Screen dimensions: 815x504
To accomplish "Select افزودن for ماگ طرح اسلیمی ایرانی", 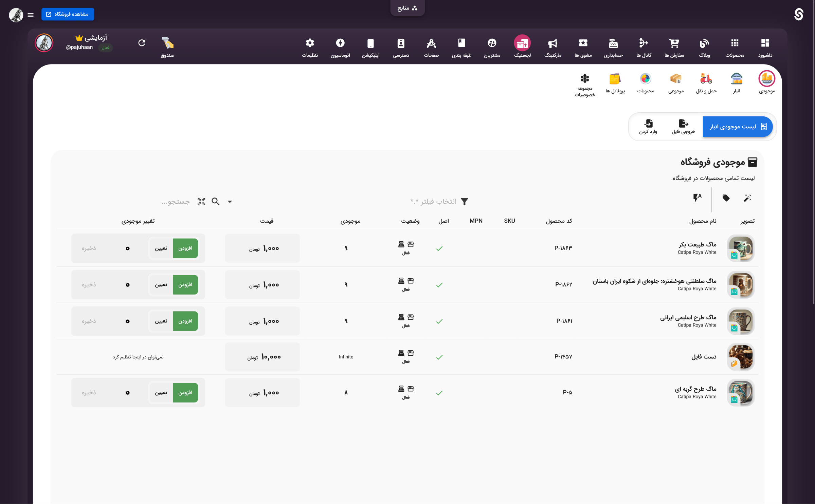I will 185,321.
